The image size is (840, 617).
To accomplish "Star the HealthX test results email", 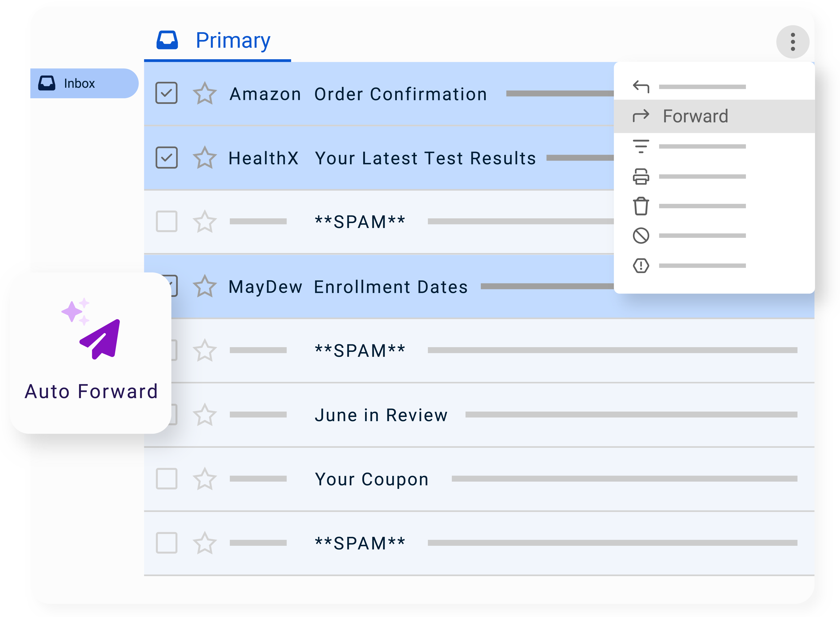I will click(205, 158).
